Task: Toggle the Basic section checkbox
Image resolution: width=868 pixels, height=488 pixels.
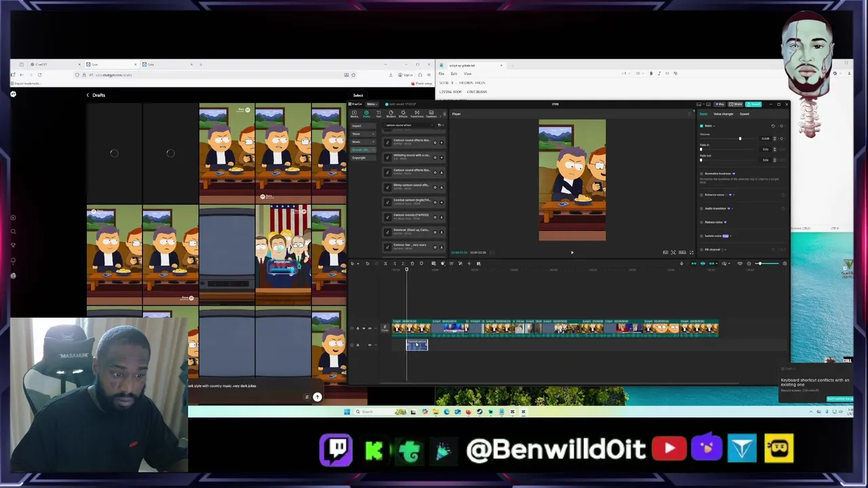Action: [x=701, y=126]
